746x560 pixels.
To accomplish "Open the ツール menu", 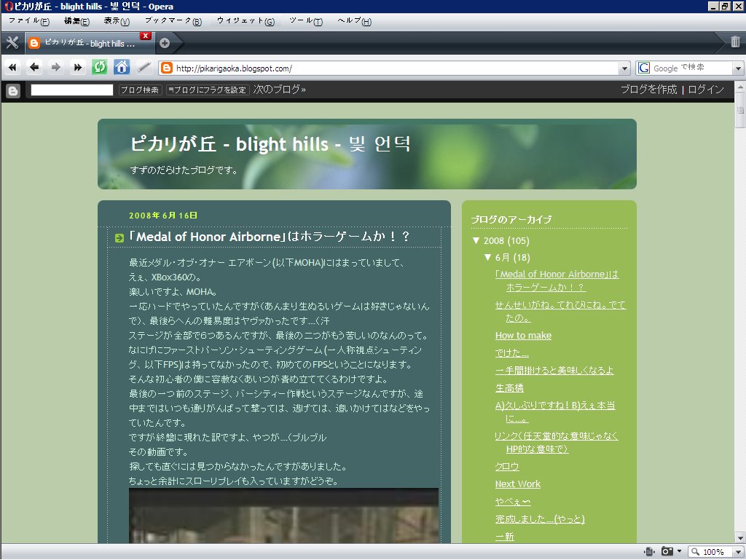I will click(305, 21).
